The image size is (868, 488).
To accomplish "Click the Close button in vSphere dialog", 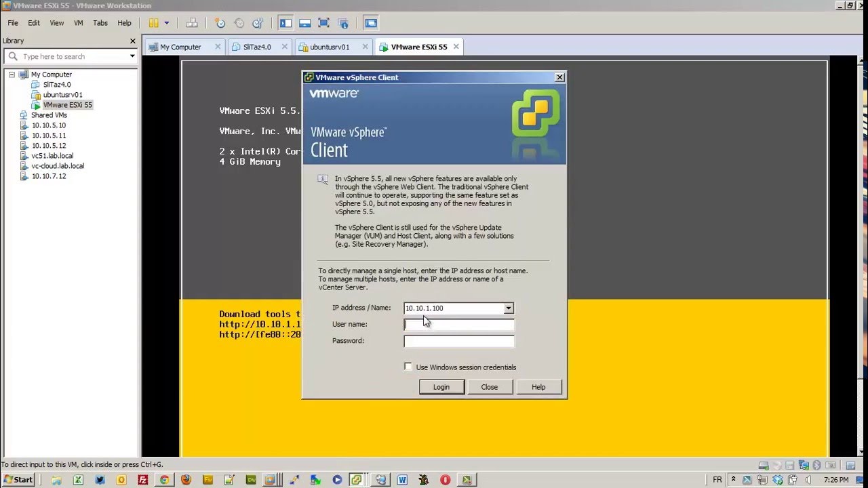I will point(490,387).
